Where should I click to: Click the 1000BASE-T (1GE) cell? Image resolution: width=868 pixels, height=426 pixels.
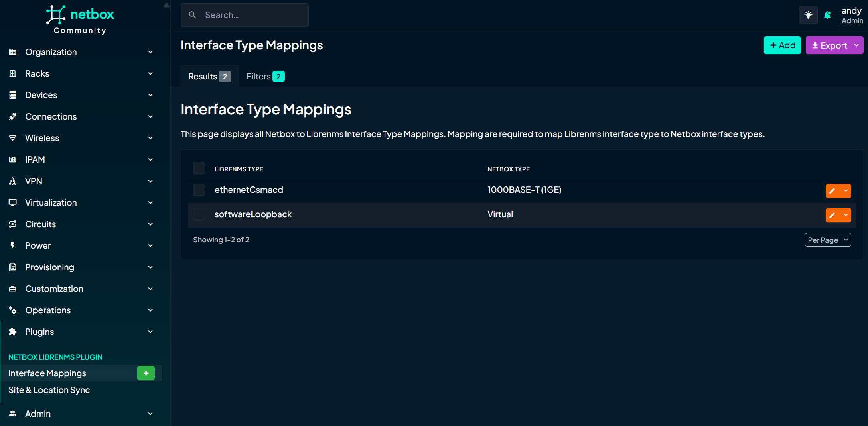pyautogui.click(x=525, y=190)
